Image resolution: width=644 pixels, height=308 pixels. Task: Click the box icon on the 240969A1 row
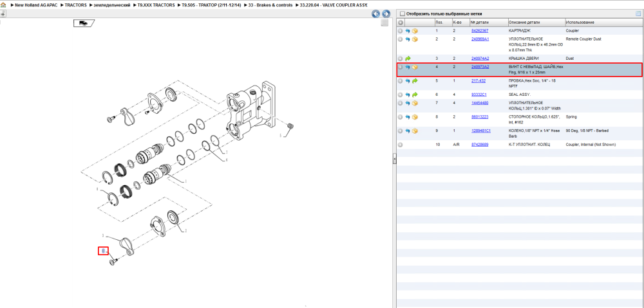[415, 39]
